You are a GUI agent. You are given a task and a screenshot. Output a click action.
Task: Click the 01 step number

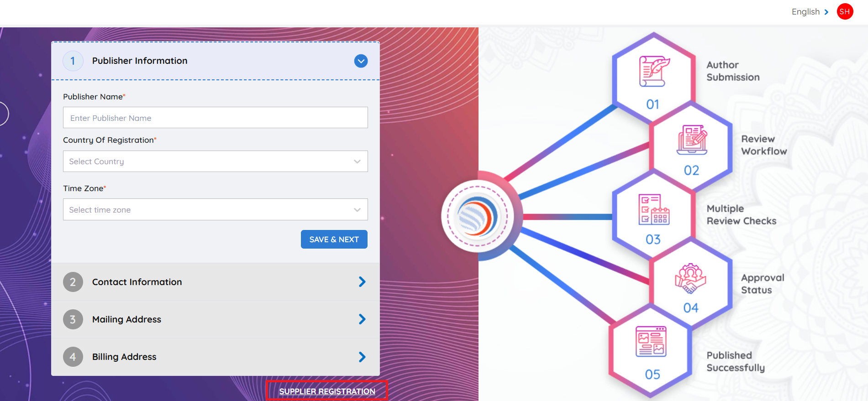coord(652,104)
